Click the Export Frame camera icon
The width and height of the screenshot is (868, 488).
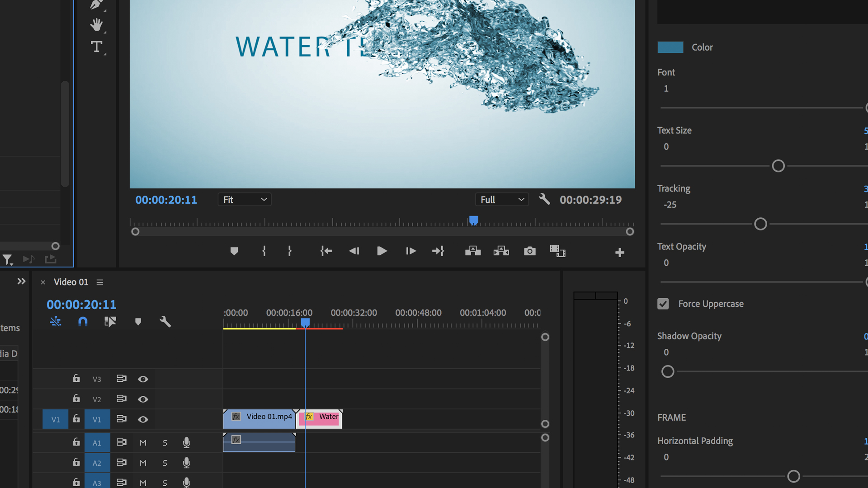(529, 251)
